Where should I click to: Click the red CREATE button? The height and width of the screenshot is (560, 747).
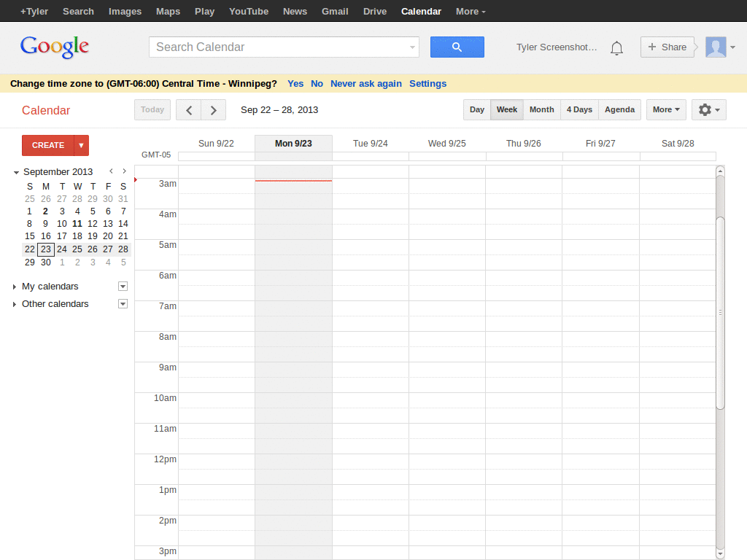[x=48, y=145]
